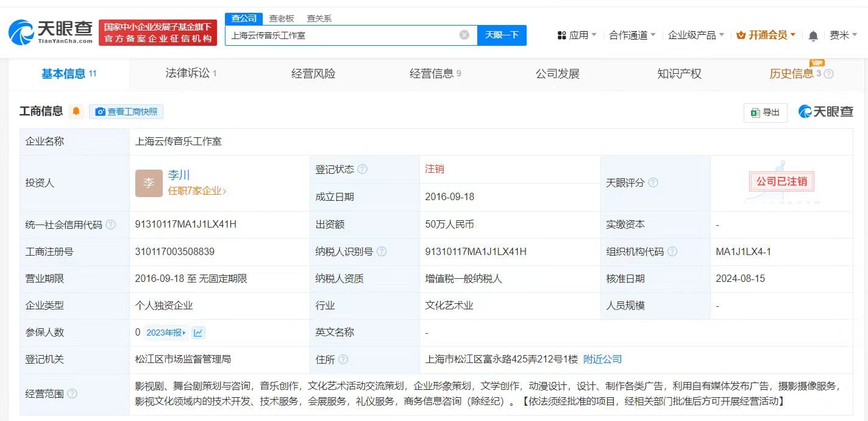Switch to the 查老板 tab
Screen dimensions: 868x421
281,18
